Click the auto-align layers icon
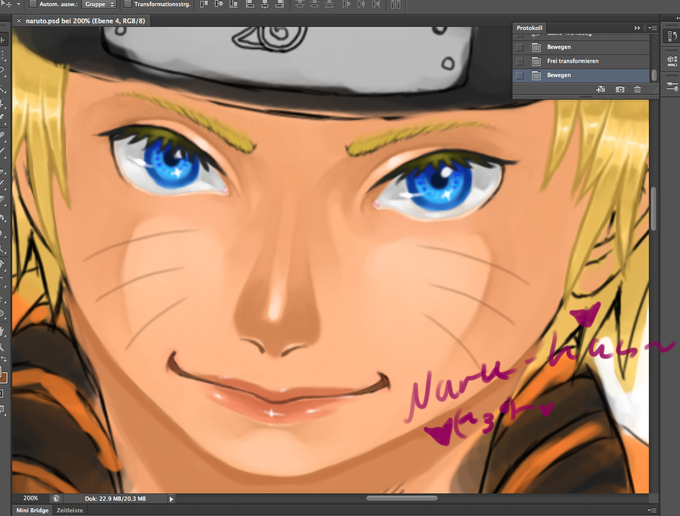This screenshot has width=680, height=516. click(x=395, y=4)
